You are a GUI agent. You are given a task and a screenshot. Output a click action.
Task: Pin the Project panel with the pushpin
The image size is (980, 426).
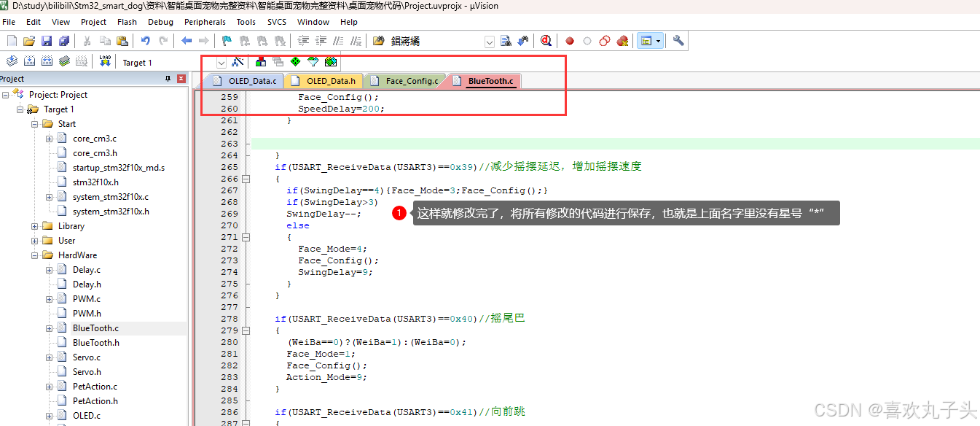[x=168, y=79]
